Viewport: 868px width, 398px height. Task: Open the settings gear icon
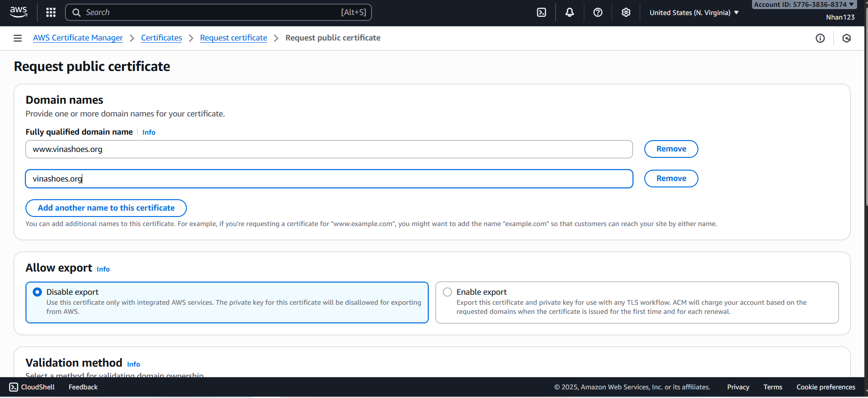626,12
